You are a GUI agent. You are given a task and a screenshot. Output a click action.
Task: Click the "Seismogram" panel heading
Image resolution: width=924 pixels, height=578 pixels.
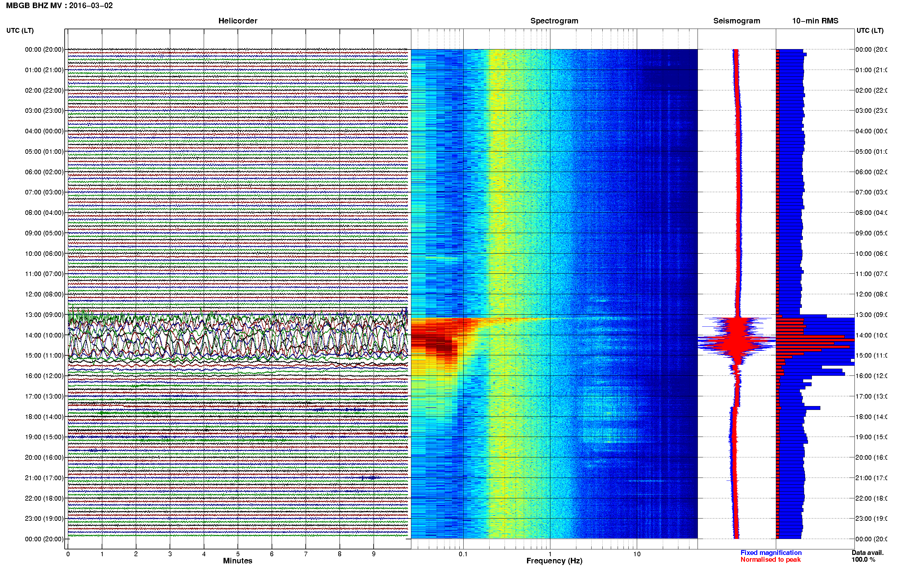click(737, 21)
